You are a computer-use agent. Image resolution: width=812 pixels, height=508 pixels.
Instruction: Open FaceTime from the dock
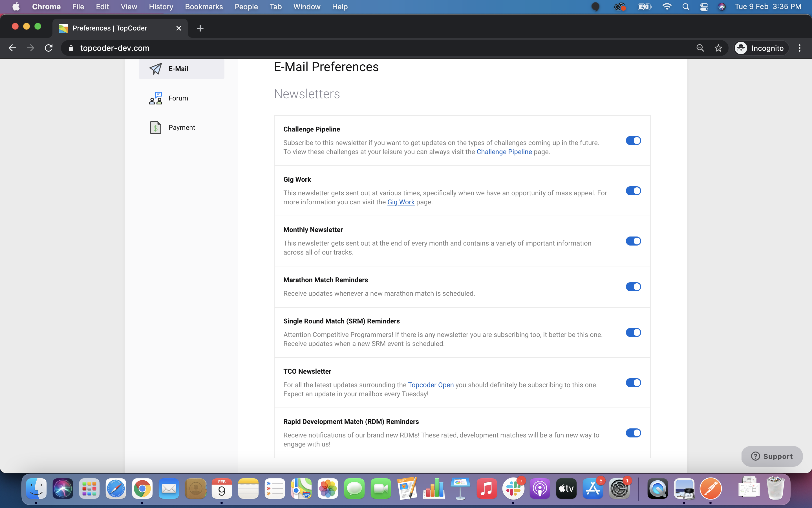coord(381,488)
